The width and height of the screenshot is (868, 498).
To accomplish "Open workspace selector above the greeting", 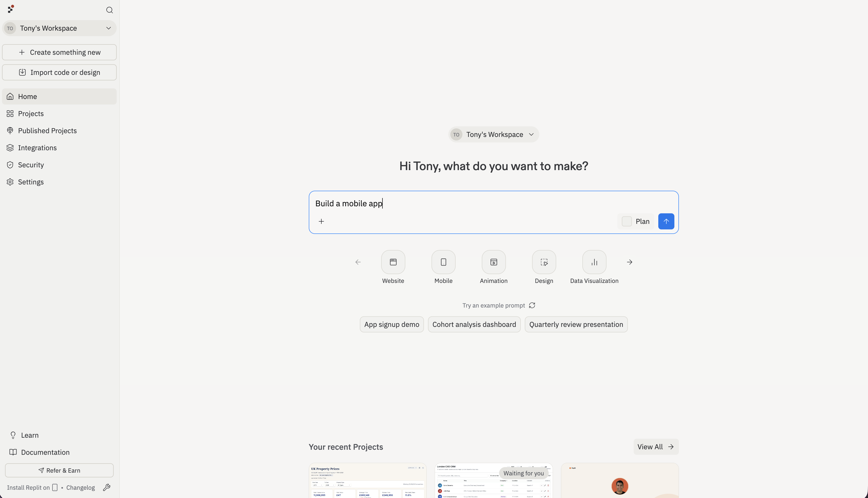I will (493, 134).
